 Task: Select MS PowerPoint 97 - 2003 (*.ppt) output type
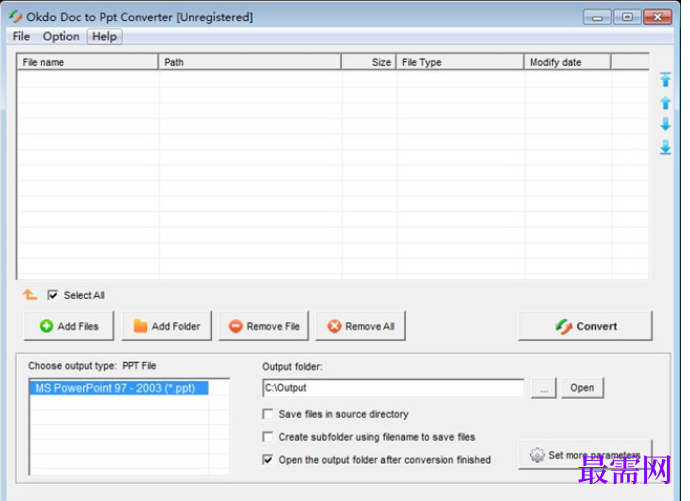click(119, 388)
